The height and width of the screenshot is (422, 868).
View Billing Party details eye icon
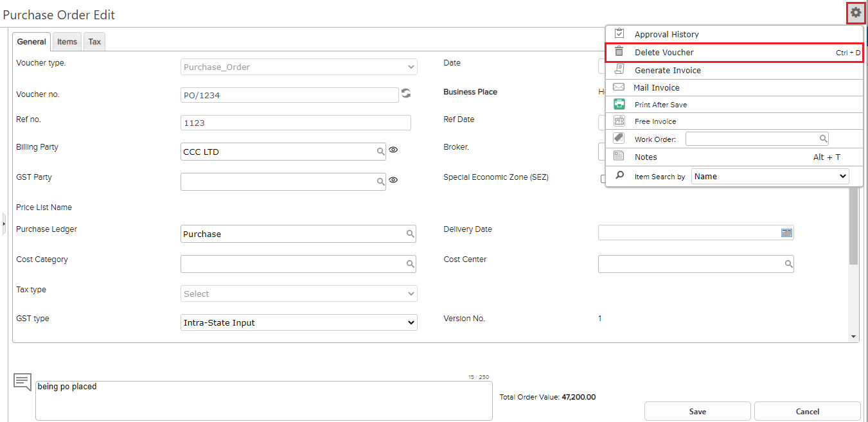pos(394,150)
